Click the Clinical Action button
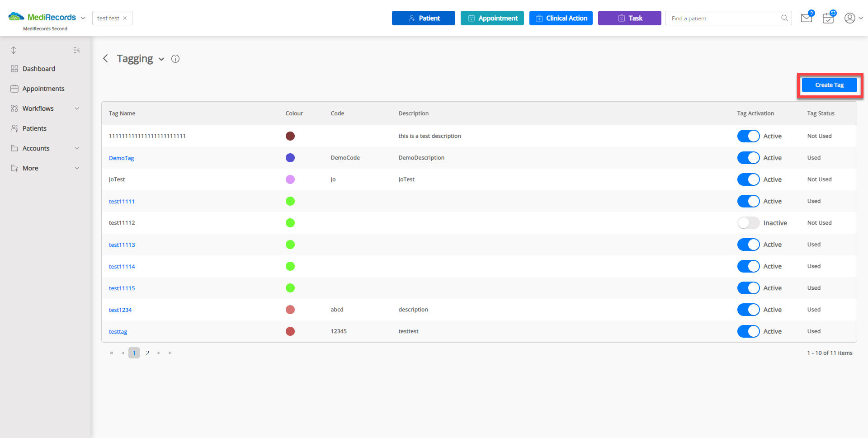 561,18
